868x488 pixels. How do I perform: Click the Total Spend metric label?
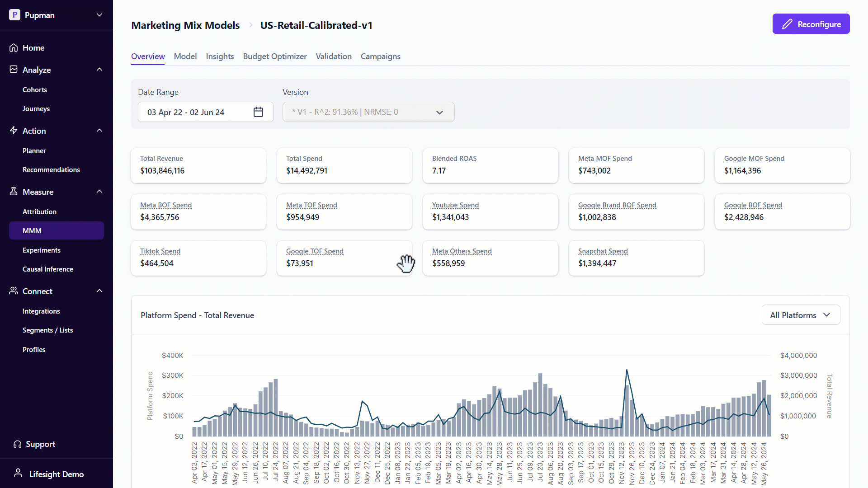304,159
